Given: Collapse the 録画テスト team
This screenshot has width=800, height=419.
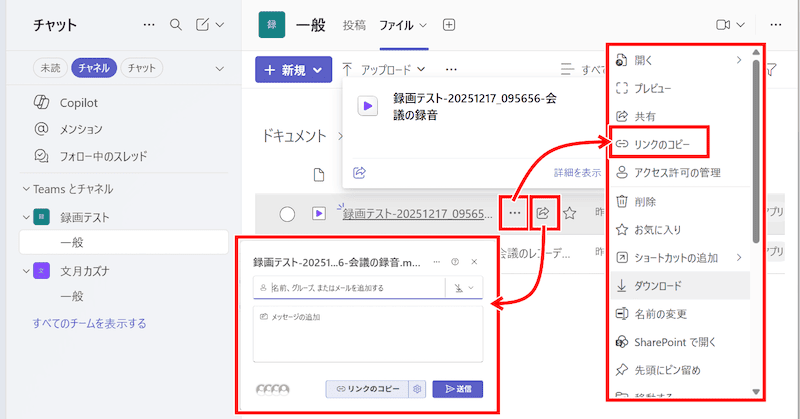Looking at the screenshot, I should 27,217.
